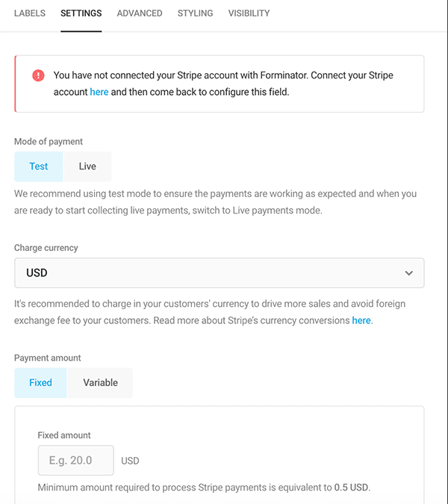Switch to Live payment mode
Image resolution: width=448 pixels, height=504 pixels.
[x=87, y=167]
